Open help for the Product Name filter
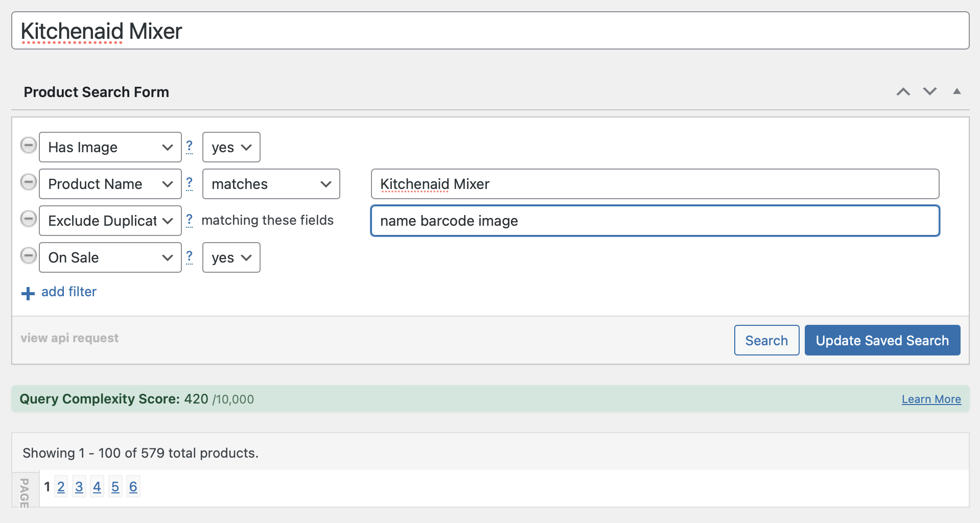 [189, 183]
